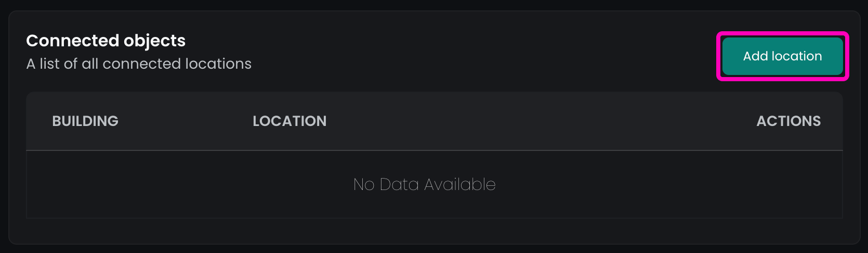Screen dimensions: 868x253
Task: Add a new connected location
Action: pos(782,56)
